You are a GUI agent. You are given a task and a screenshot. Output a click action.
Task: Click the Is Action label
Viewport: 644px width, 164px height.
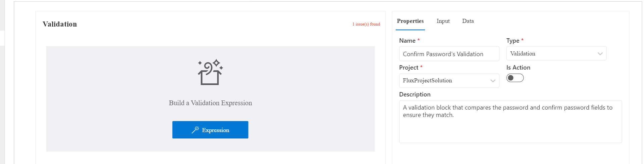point(518,68)
